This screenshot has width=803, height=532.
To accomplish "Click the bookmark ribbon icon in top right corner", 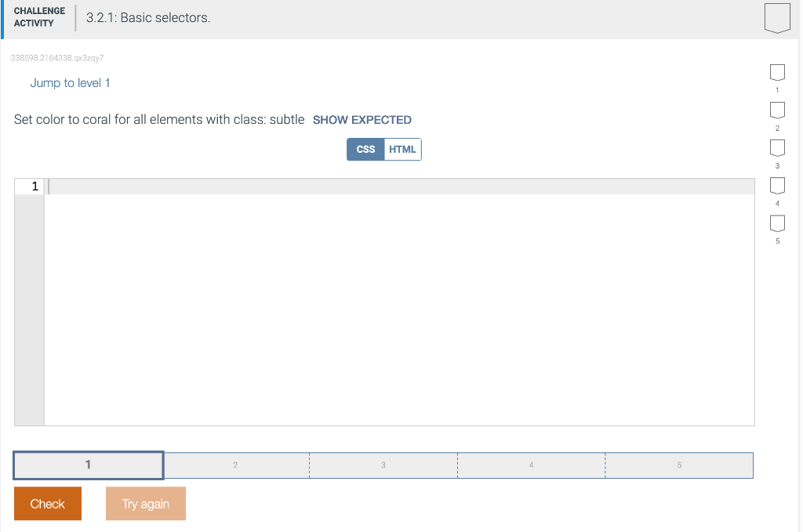I will pos(777,17).
